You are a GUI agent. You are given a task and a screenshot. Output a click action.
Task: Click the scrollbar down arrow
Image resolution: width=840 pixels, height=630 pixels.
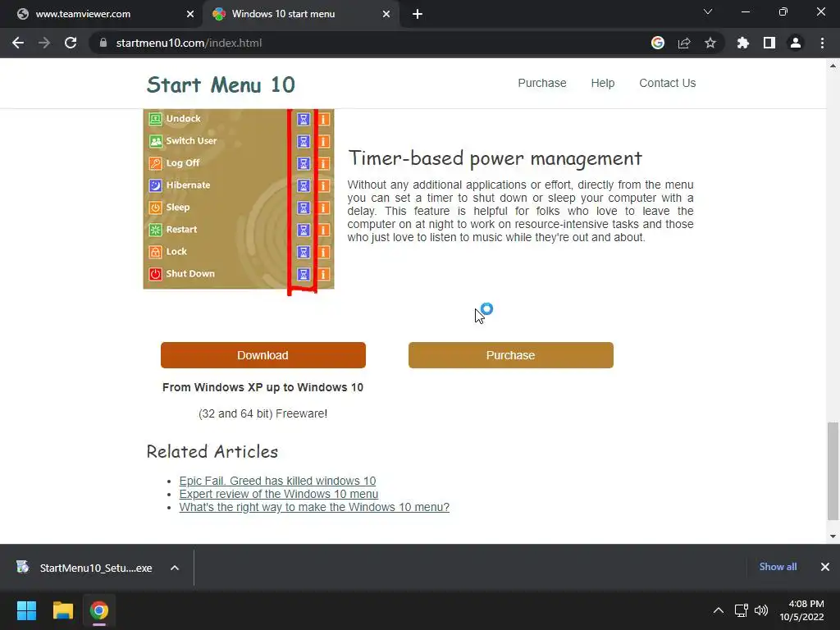833,536
